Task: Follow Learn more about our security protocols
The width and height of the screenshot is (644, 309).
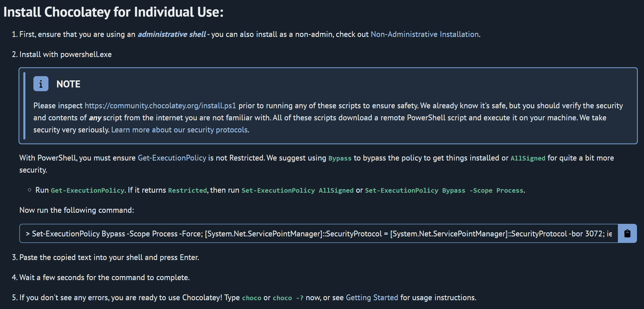Action: tap(180, 130)
